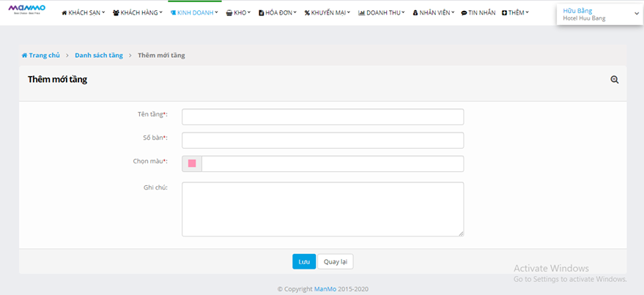Click the pink color swatch

192,163
